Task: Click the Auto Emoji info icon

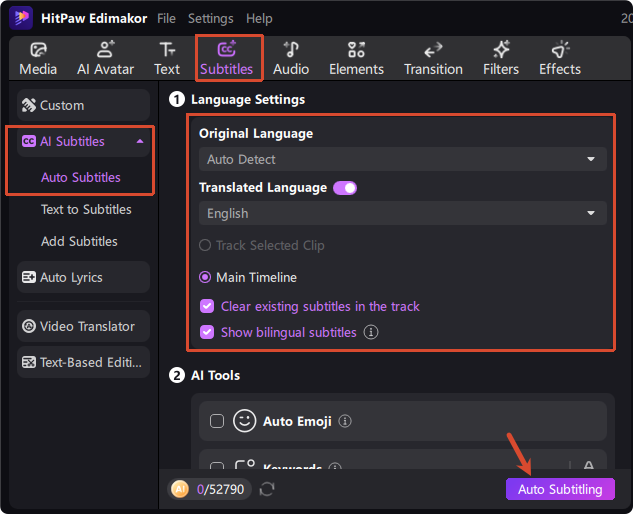Action: click(x=345, y=421)
